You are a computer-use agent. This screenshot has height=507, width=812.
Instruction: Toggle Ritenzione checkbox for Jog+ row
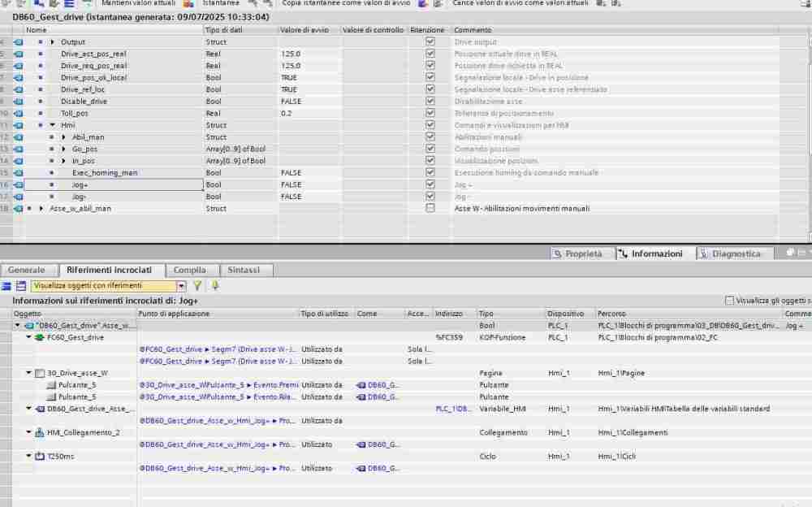[x=430, y=184]
